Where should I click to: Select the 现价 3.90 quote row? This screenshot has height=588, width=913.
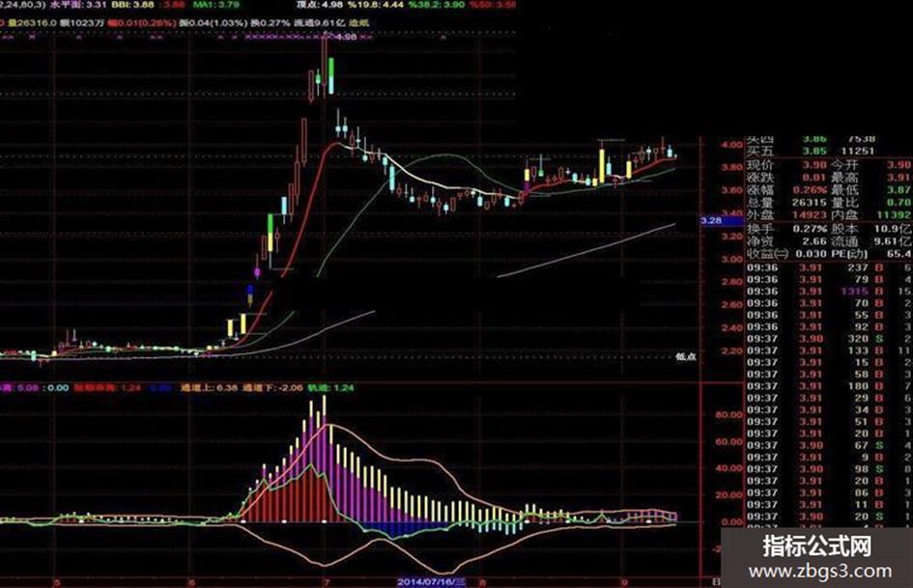tap(786, 165)
